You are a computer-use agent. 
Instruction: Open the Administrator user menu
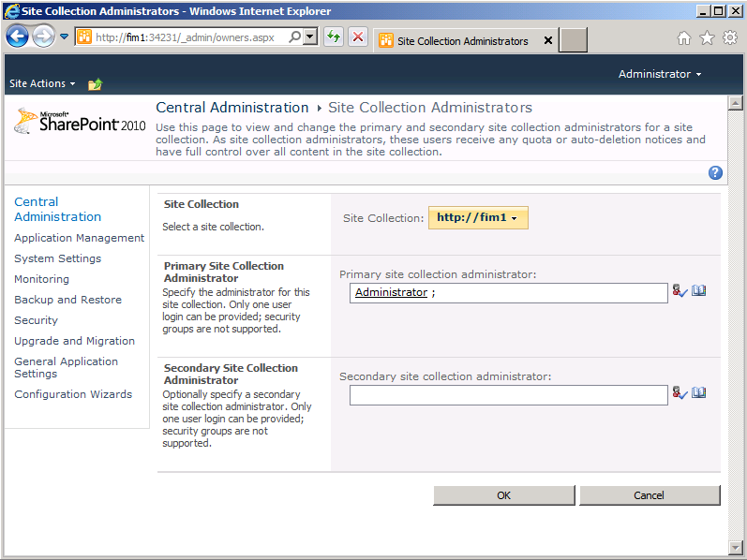pyautogui.click(x=660, y=74)
